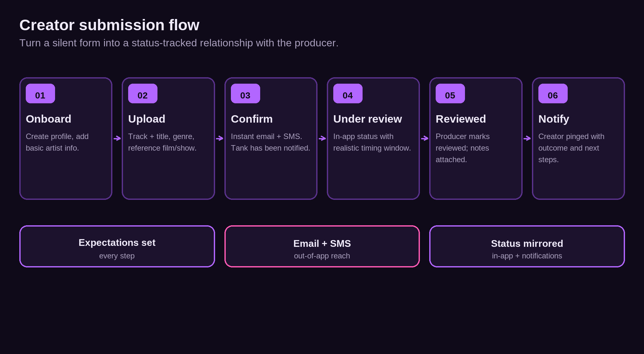644x354 pixels.
Task: Select the Notify card heading
Action: [554, 119]
